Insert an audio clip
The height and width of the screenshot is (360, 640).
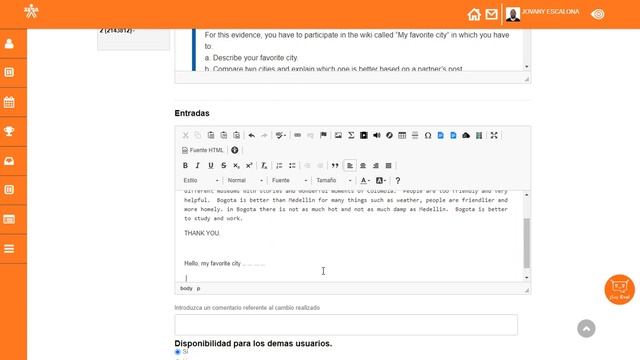click(377, 135)
